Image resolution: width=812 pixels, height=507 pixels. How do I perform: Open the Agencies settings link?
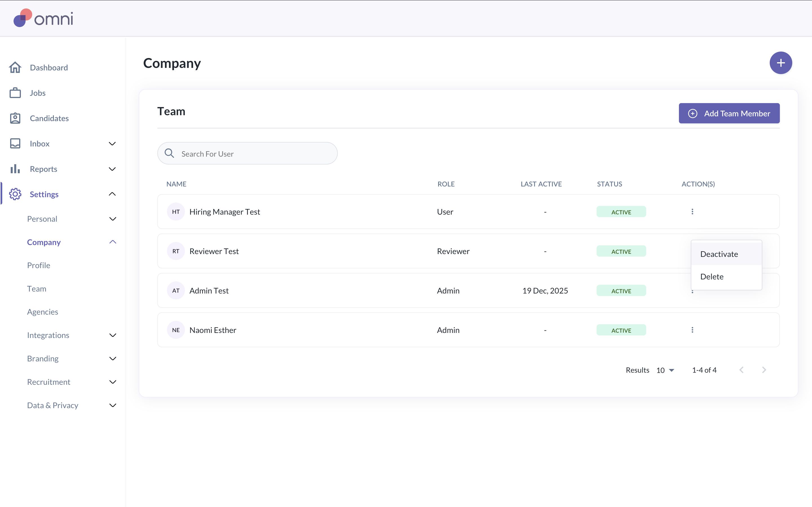[x=43, y=312]
